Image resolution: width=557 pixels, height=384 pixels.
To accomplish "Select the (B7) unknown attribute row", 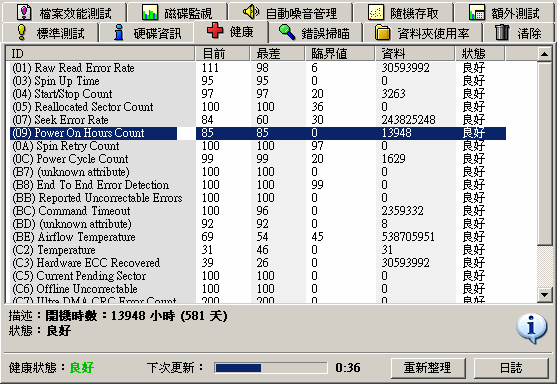I will click(x=258, y=172).
